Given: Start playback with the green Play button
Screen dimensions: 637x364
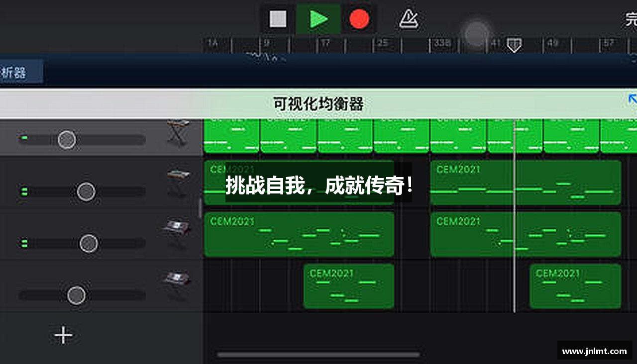Looking at the screenshot, I should [x=318, y=19].
